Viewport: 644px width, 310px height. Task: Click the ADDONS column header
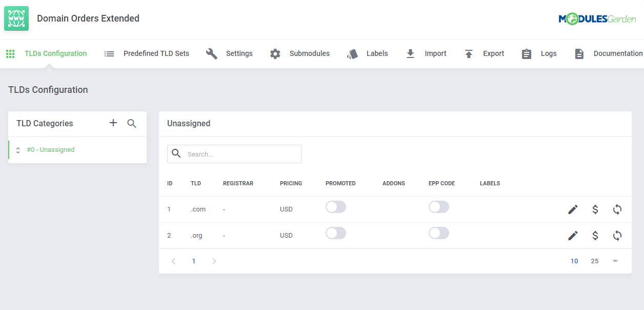394,183
